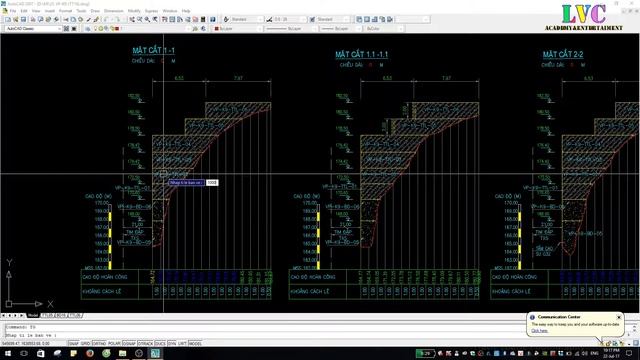Image resolution: width=640 pixels, height=360 pixels.
Task: Open the Tool Palettes window icon
Action: point(180,19)
